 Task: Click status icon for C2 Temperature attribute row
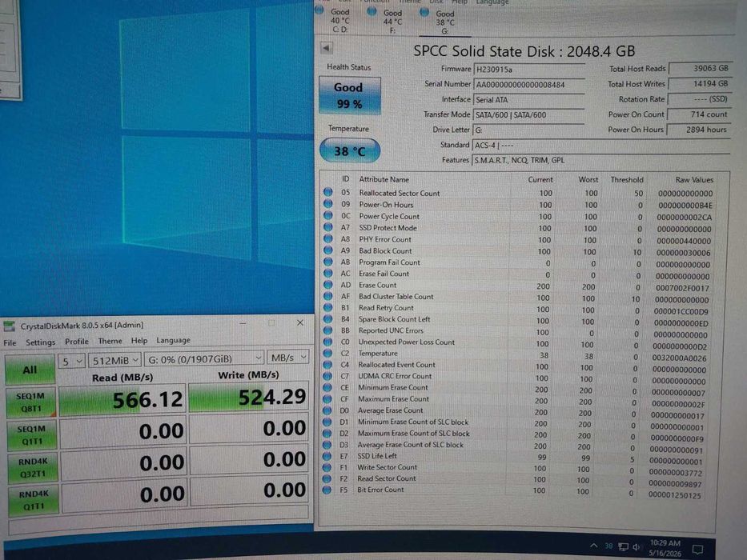click(327, 353)
